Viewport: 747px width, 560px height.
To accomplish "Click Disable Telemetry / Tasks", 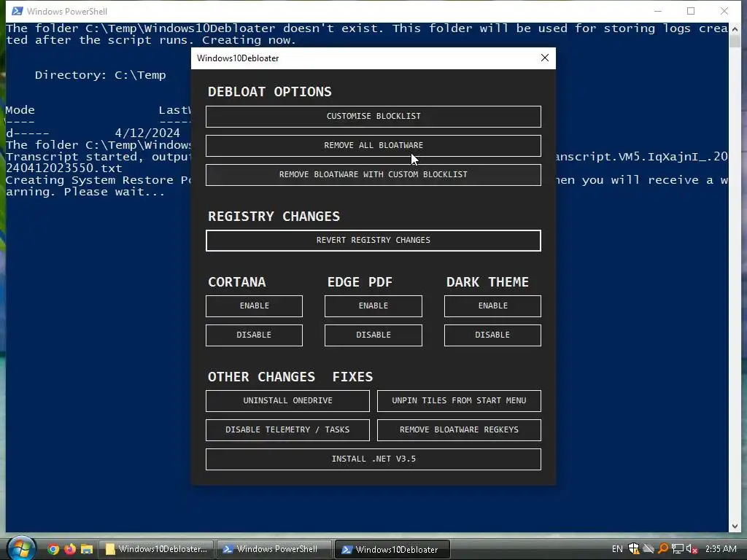I will [x=287, y=429].
